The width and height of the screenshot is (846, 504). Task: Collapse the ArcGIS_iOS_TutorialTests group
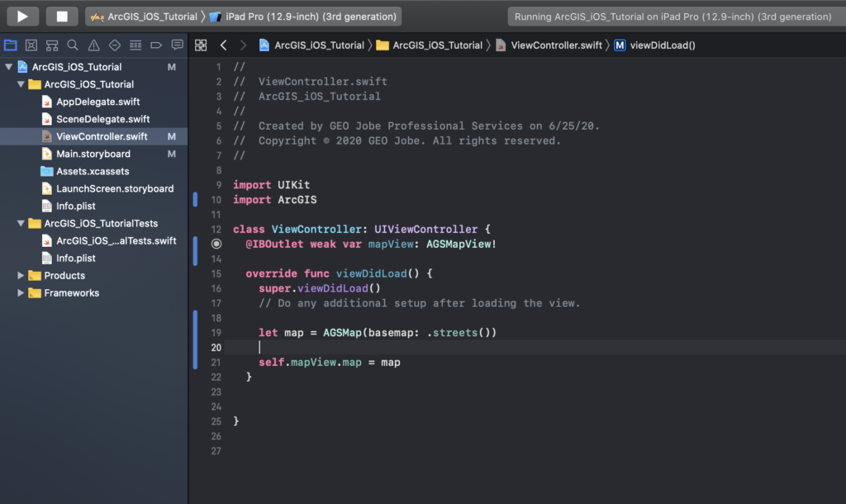21,223
